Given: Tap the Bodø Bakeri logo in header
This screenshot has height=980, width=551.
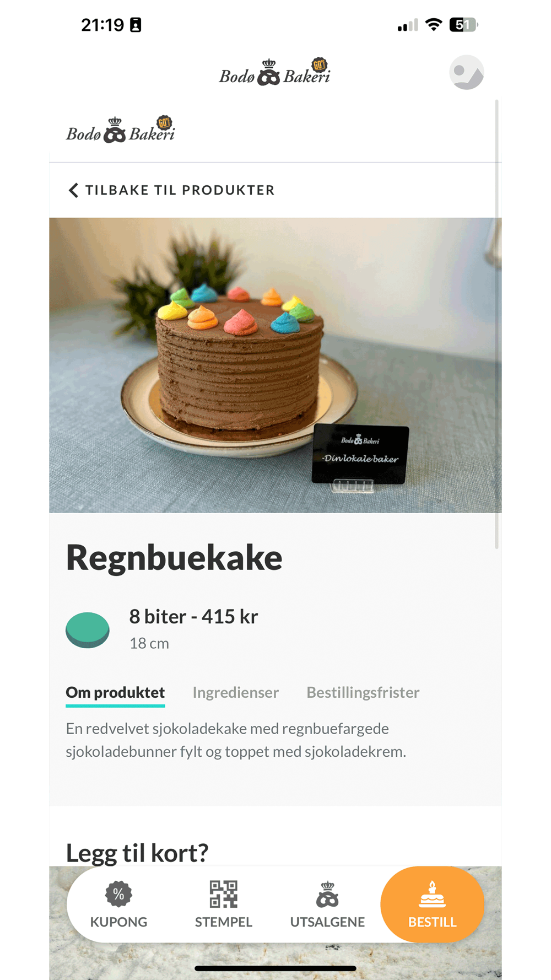Looking at the screenshot, I should click(x=274, y=72).
